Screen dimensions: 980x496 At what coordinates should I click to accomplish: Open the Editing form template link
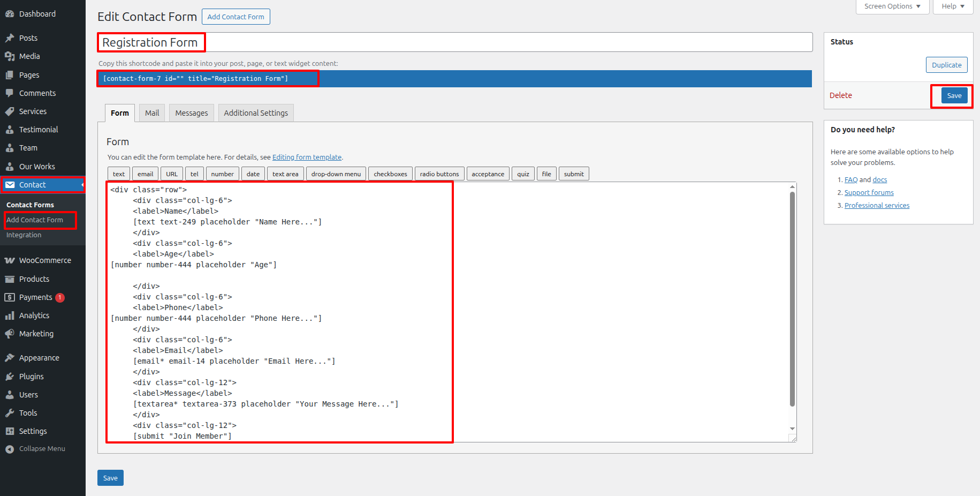[x=307, y=157]
